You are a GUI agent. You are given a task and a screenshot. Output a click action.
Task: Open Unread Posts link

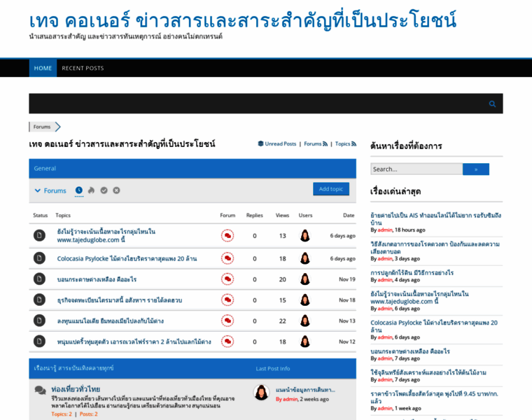[x=277, y=143]
